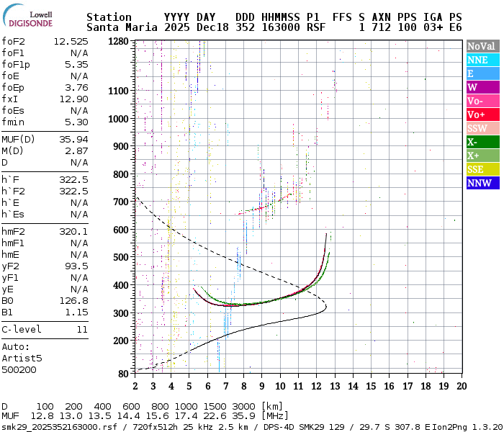
Task: Click the foF2 value 12.525
Action: click(x=70, y=42)
